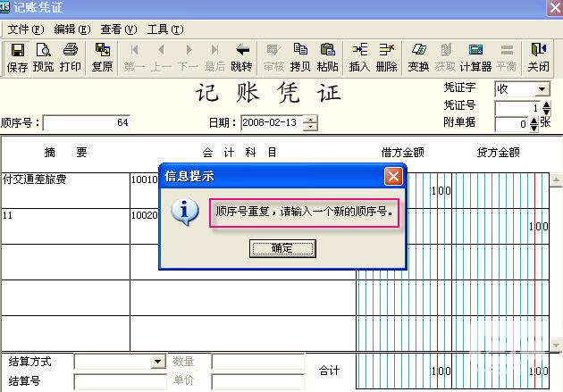The image size is (563, 392).
Task: Close the 信息提示 dialog with X
Action: coord(393,176)
